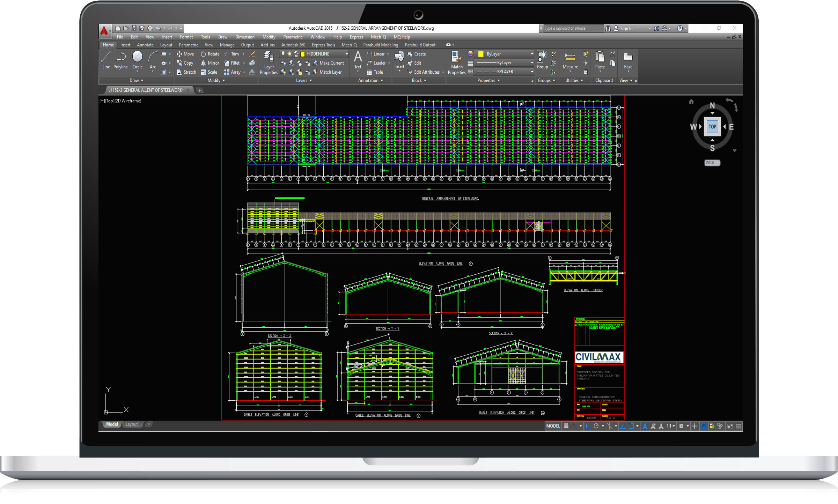Activate the Measure utility
This screenshot has height=504, width=838.
(570, 60)
